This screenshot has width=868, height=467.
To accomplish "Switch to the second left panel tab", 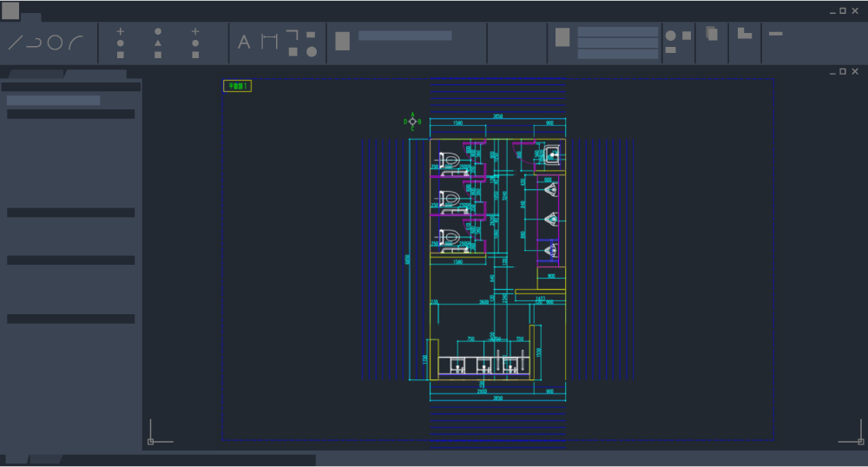I will click(97, 75).
